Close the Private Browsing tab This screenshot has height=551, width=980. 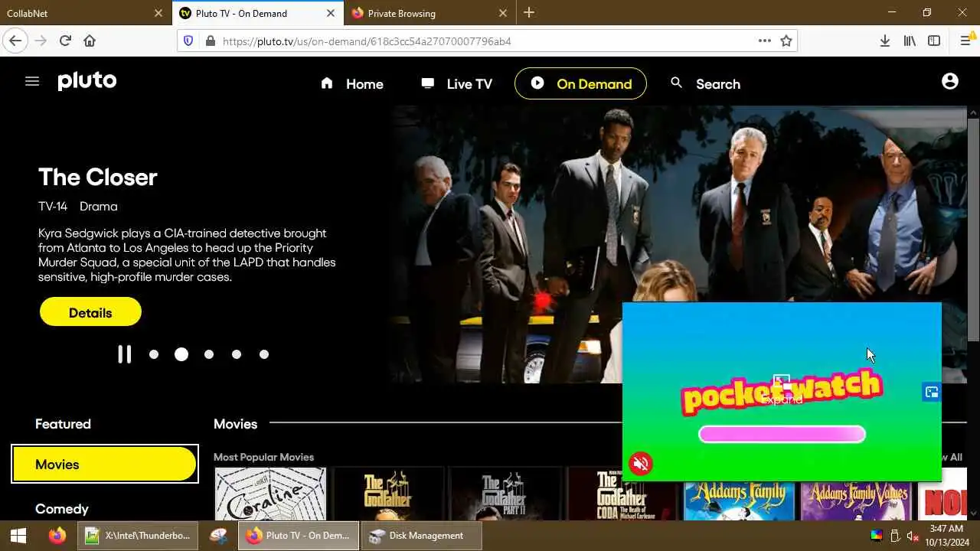click(503, 13)
